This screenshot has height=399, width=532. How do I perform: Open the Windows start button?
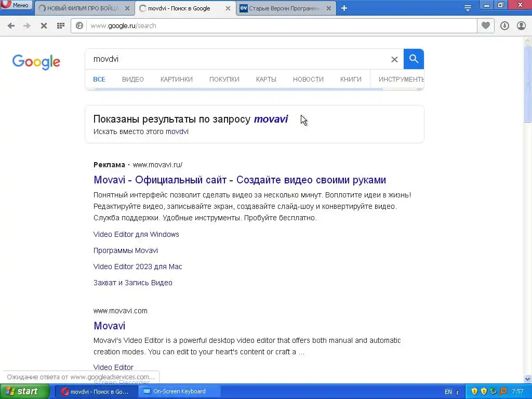(x=25, y=392)
